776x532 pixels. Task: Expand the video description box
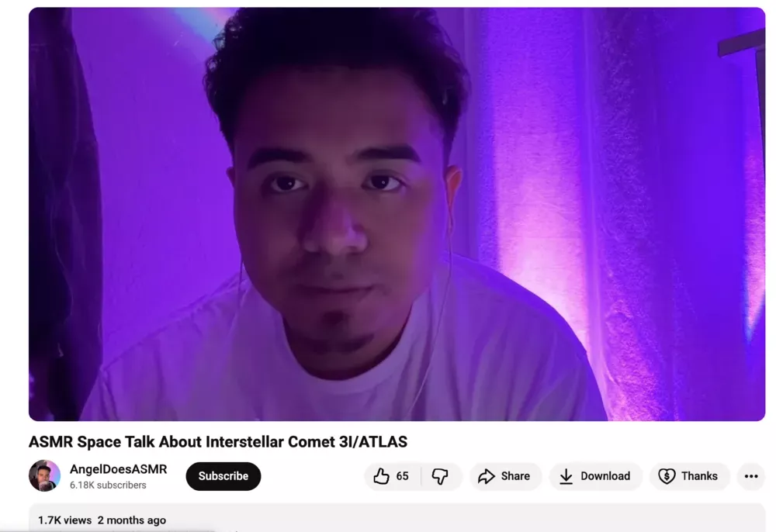pyautogui.click(x=397, y=518)
